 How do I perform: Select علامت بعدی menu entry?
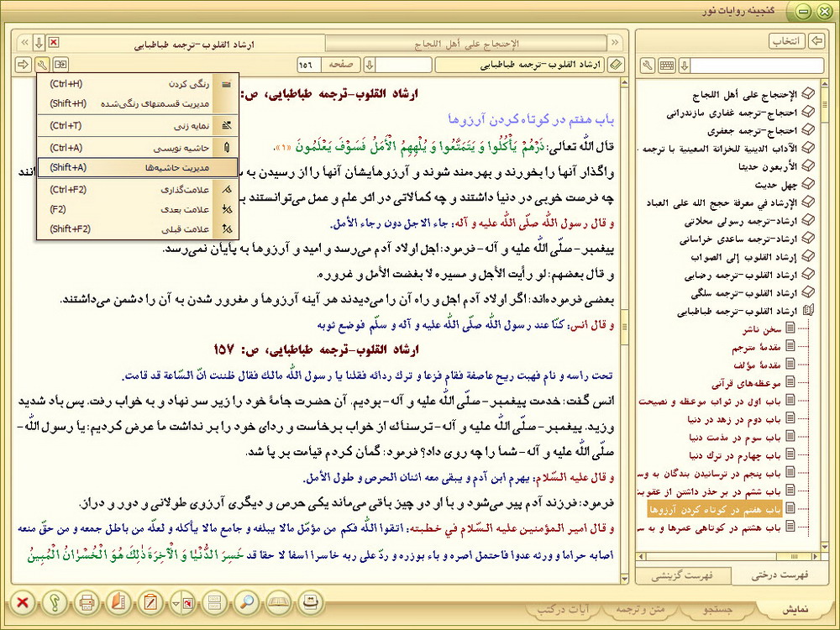click(138, 209)
